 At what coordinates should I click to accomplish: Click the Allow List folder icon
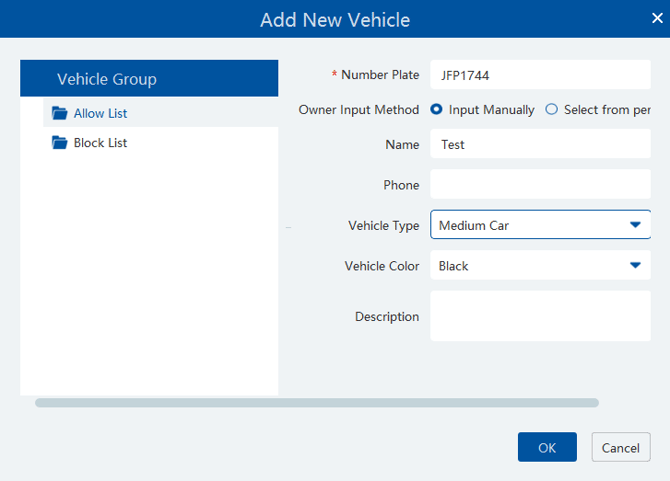click(59, 113)
